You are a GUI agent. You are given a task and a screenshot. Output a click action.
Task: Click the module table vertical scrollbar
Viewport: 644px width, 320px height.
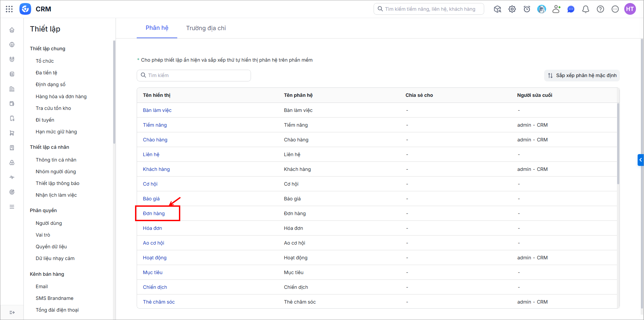pos(618,144)
